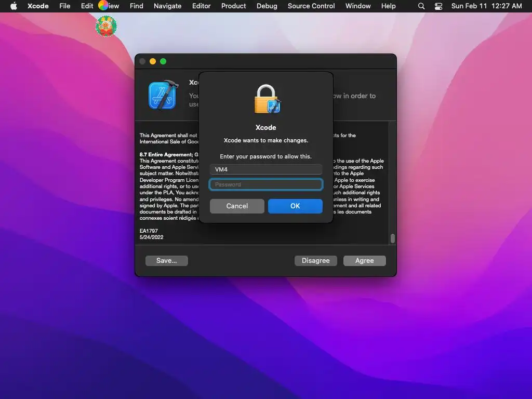Click 'Enter your password to allow this.' text
This screenshot has height=399, width=532.
pyautogui.click(x=265, y=156)
